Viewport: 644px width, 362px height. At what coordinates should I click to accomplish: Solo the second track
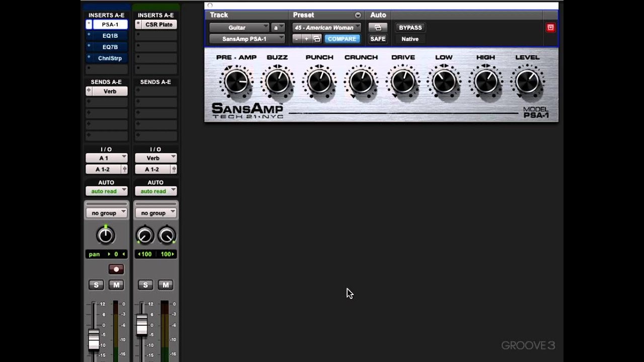145,285
